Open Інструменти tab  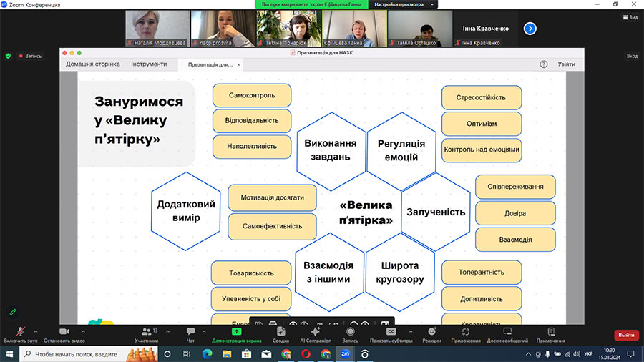(x=149, y=64)
